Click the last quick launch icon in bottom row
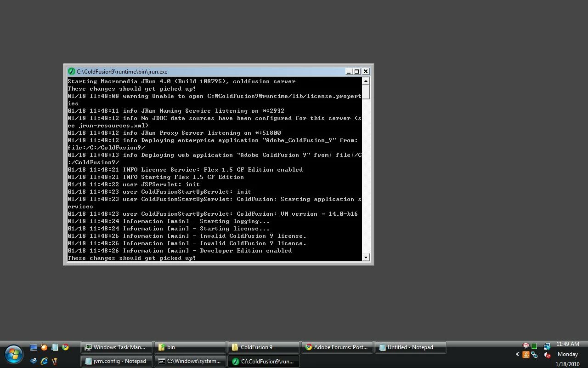Screen dimensions: 588x368 coord(55,361)
